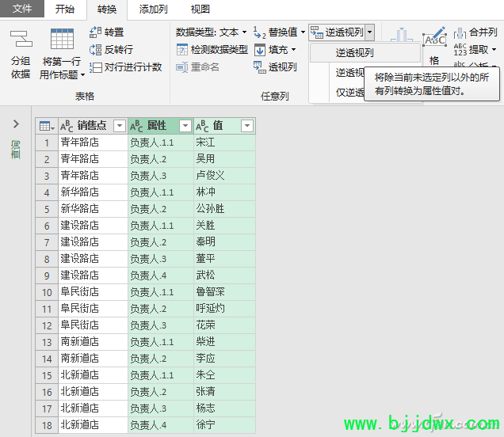
Task: Select the 属性 column header
Action: [x=161, y=126]
